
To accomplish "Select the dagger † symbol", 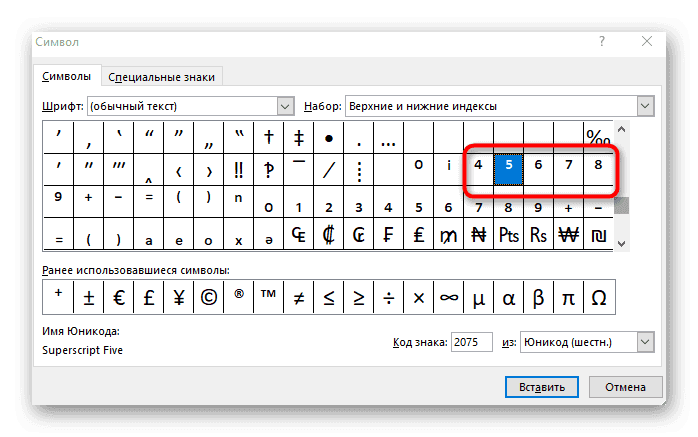I will (x=268, y=138).
